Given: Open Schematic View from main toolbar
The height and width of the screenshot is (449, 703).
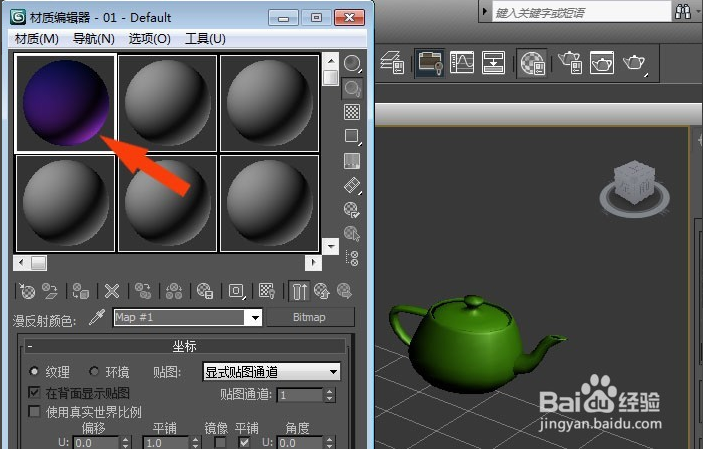Looking at the screenshot, I should [493, 62].
